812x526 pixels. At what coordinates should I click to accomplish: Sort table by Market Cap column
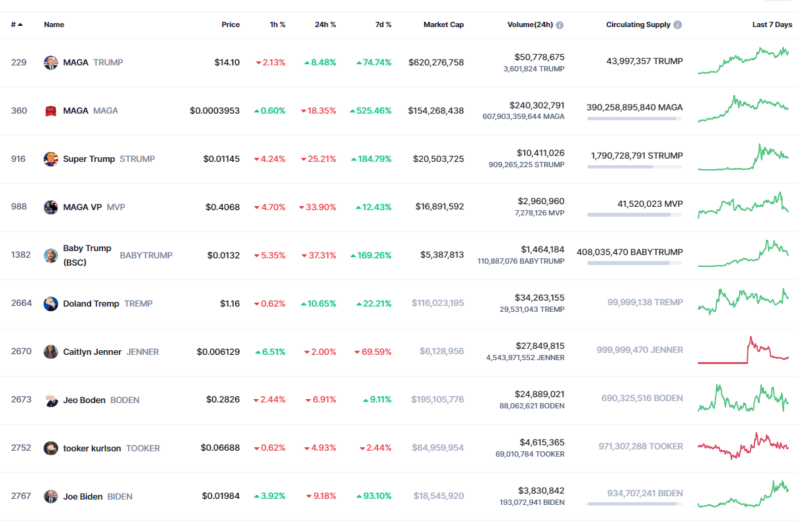443,25
